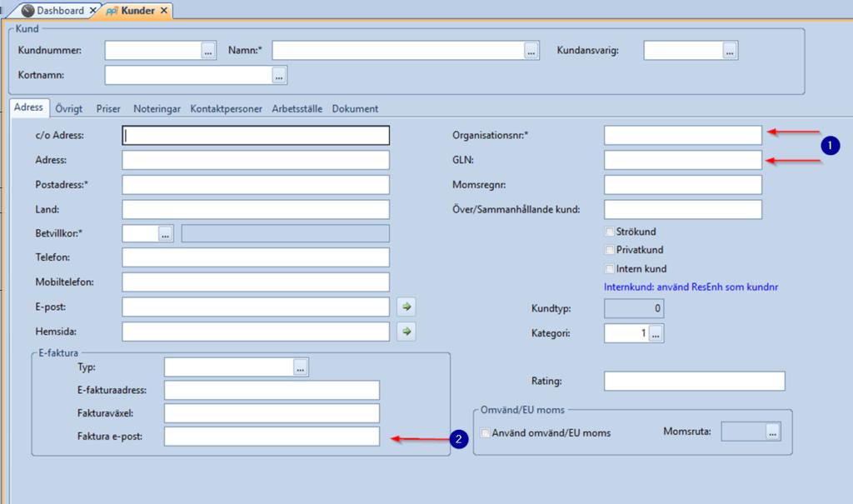Click the Betvillkor code field
Screen dimensions: 853x504
(x=140, y=234)
